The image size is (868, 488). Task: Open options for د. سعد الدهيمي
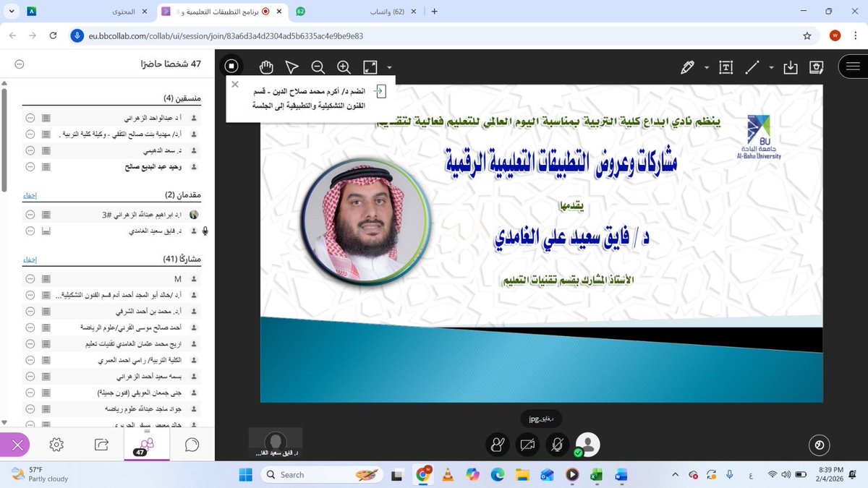(30, 150)
